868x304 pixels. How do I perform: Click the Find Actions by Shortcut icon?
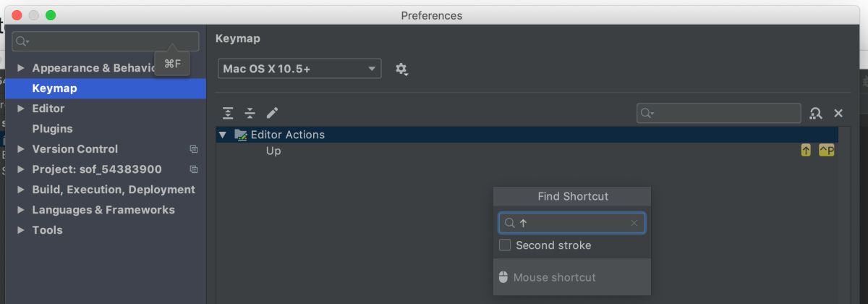pyautogui.click(x=816, y=113)
